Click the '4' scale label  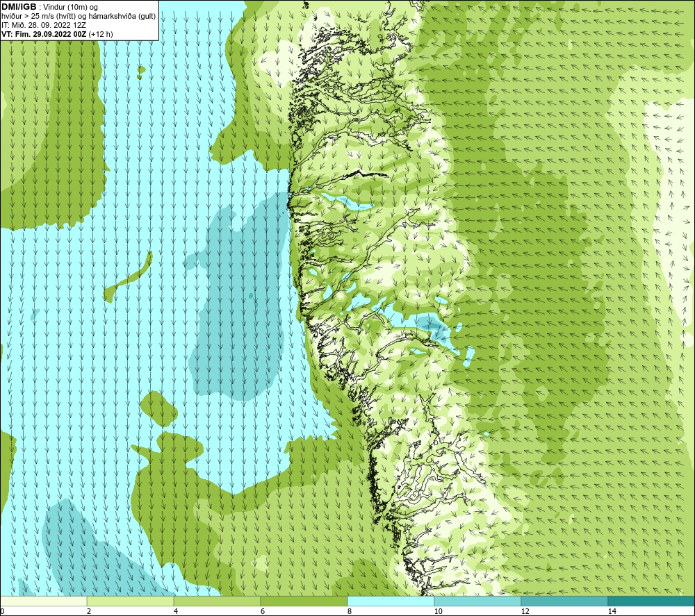[x=176, y=611]
